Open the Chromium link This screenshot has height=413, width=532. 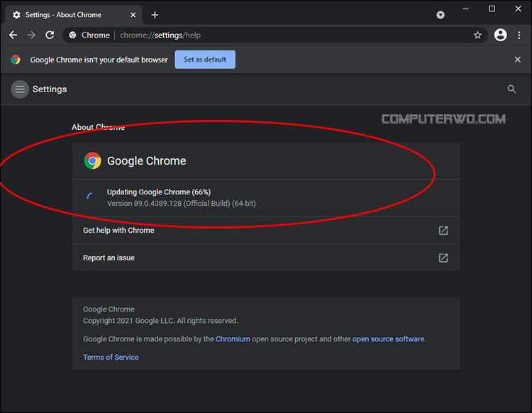pos(233,339)
